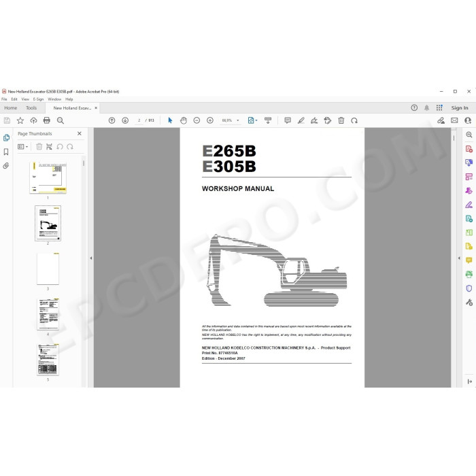
Task: Rotate thumbnail clockwise icon
Action: point(70,147)
